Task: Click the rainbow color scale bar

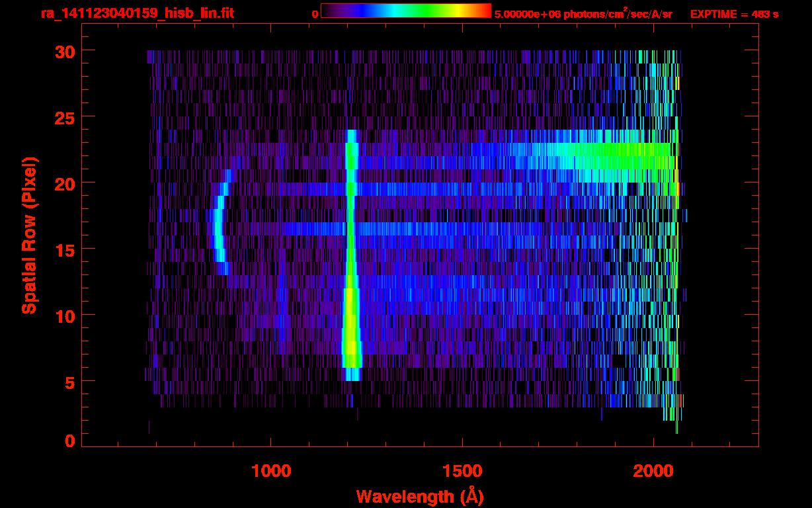Action: (x=406, y=11)
